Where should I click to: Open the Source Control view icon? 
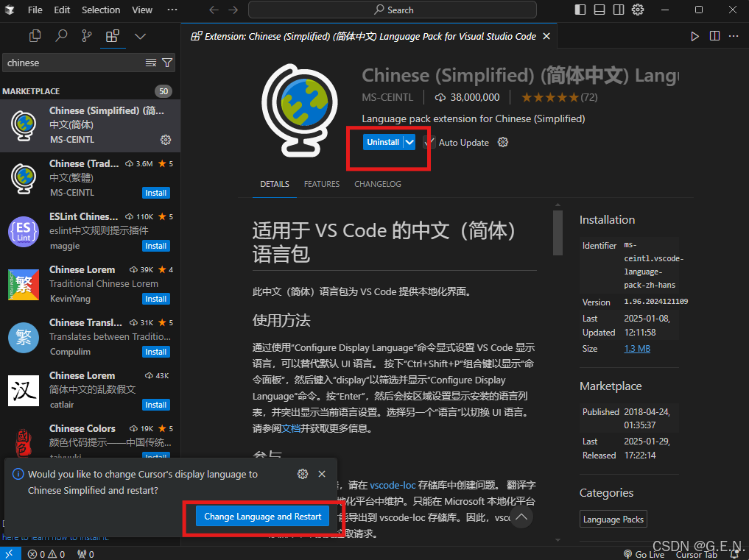(x=86, y=36)
